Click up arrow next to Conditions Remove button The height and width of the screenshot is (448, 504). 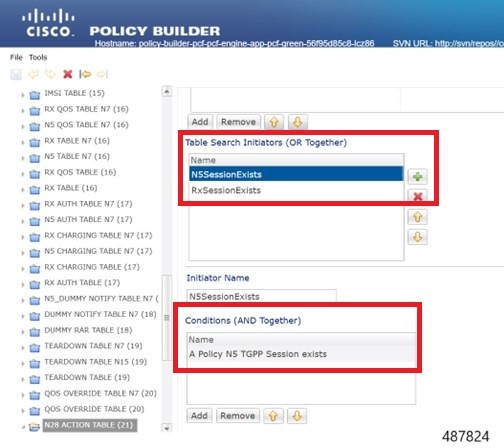coord(273,416)
